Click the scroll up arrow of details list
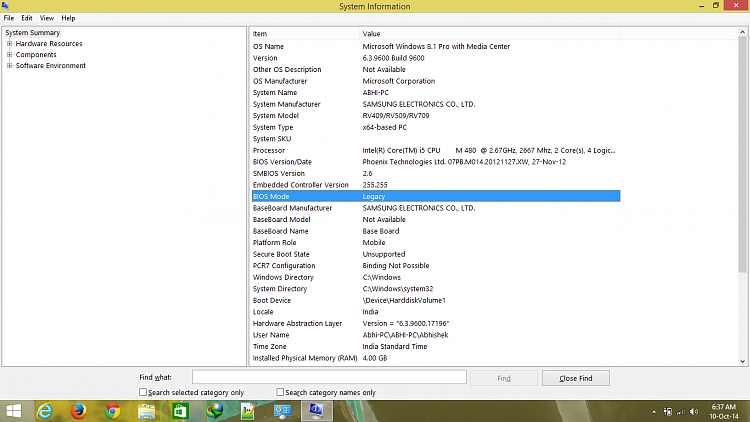 pos(742,32)
